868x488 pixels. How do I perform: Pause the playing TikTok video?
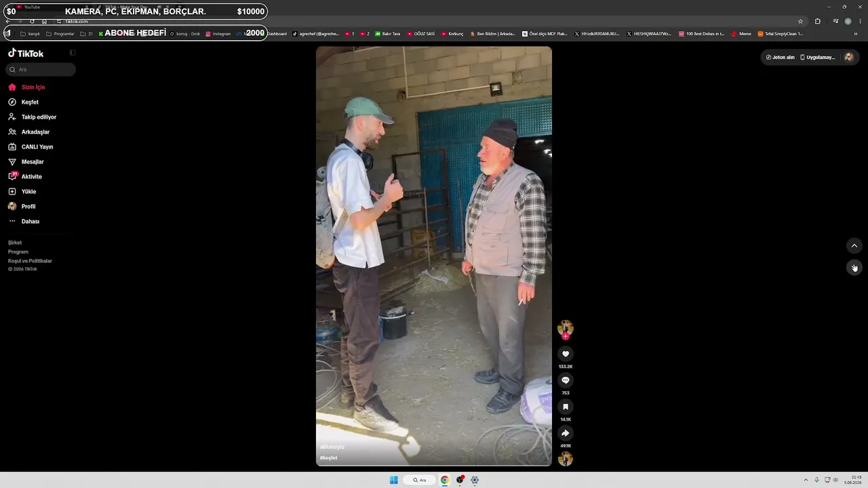point(434,256)
